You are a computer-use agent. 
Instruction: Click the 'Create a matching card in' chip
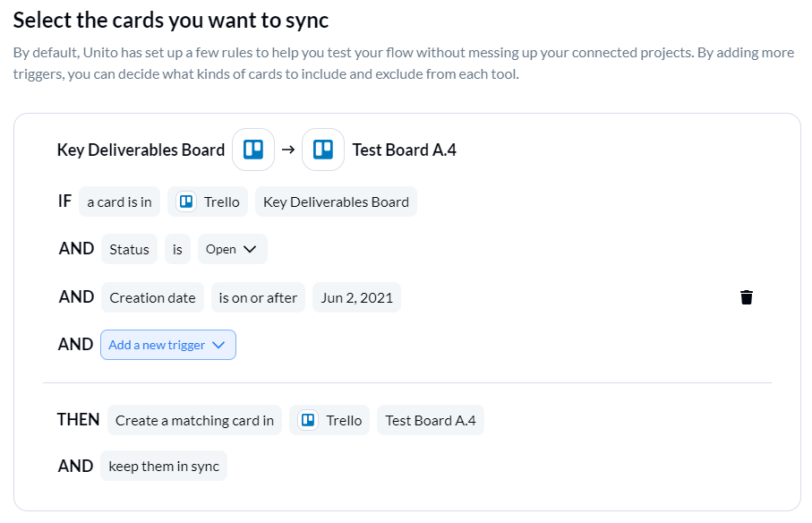194,420
